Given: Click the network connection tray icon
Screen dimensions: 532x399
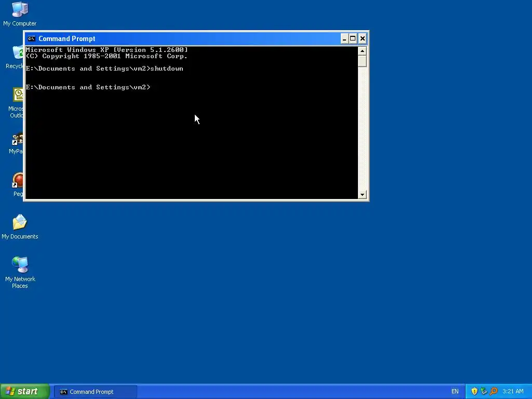Looking at the screenshot, I should pyautogui.click(x=484, y=392).
